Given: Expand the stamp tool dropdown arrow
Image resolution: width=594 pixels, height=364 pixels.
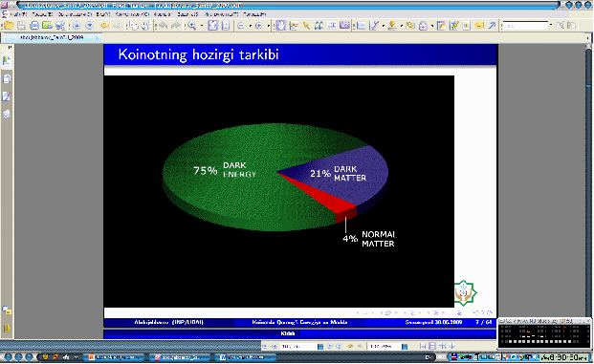Looking at the screenshot, I should [402, 26].
